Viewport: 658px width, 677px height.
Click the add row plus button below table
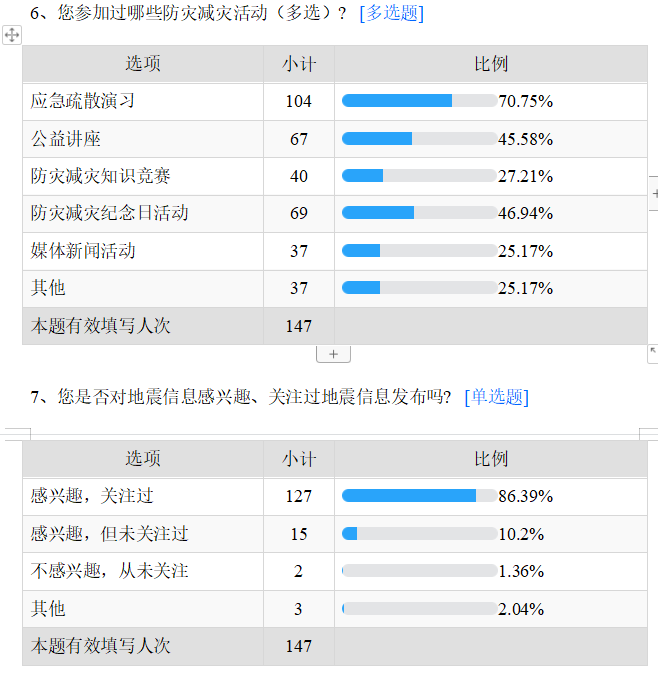[x=333, y=354]
